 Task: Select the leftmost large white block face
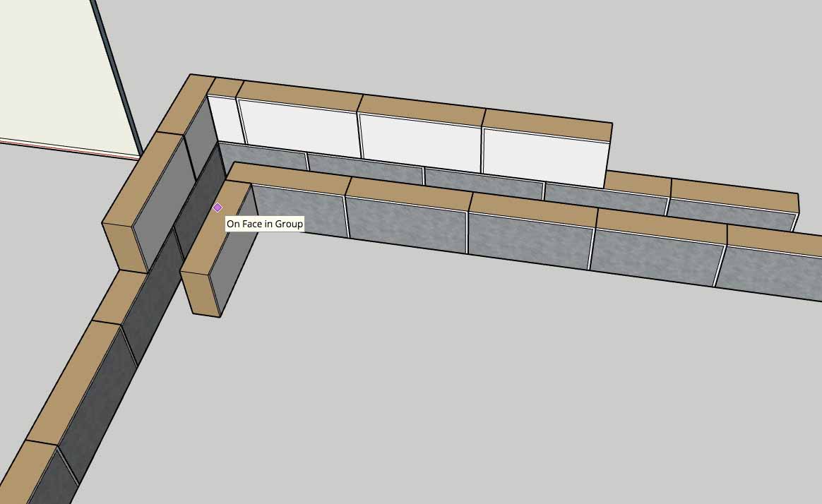(300, 127)
